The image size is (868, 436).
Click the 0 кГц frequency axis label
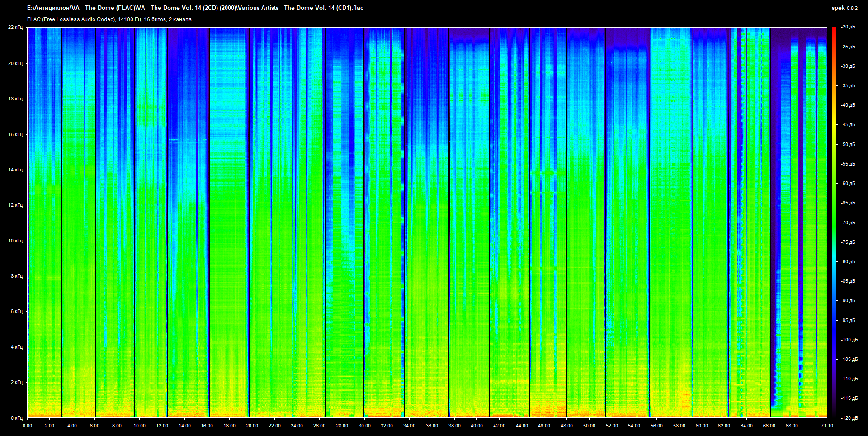click(16, 418)
